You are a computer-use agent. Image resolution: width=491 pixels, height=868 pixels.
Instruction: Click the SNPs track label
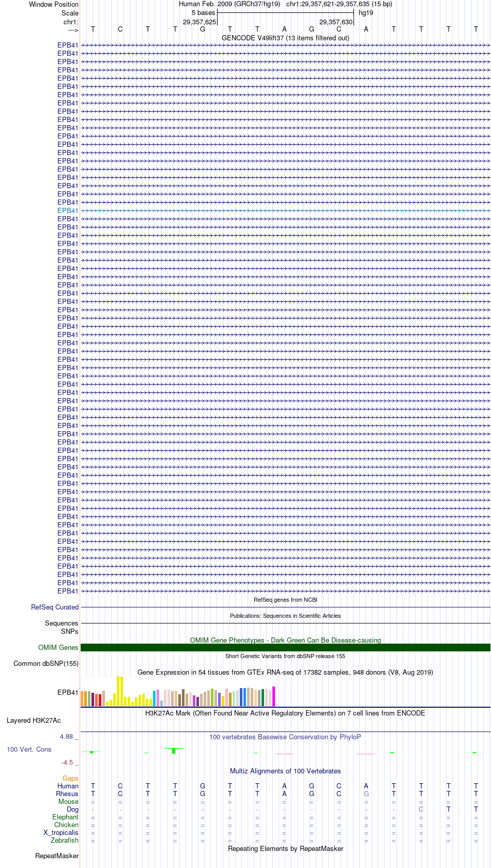pos(69,631)
